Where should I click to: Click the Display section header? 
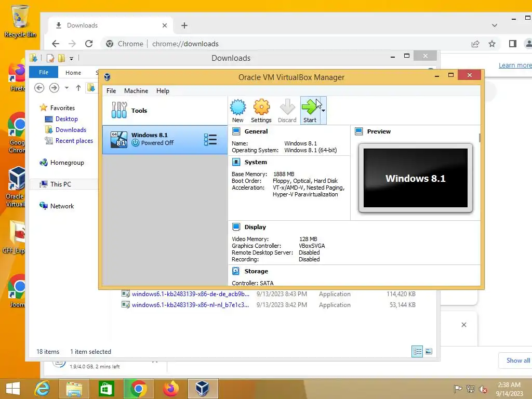[x=255, y=227]
